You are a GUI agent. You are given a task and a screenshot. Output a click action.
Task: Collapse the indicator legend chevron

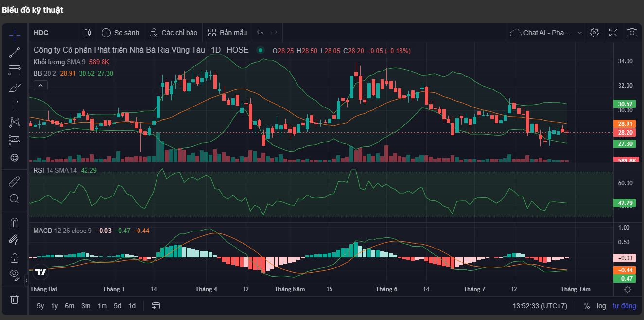click(40, 86)
